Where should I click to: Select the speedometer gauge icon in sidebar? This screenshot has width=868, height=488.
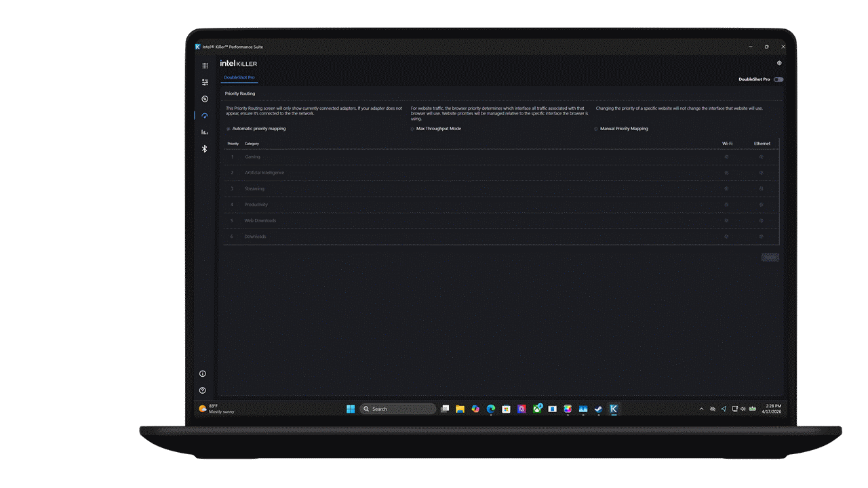205,116
